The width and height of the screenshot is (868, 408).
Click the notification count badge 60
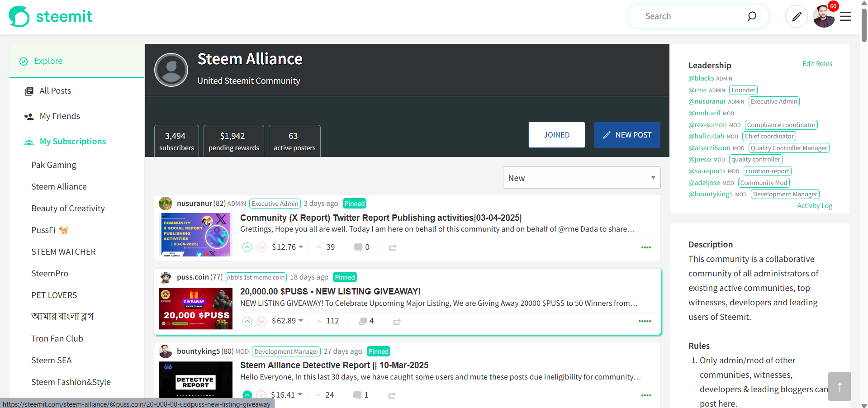pyautogui.click(x=833, y=6)
